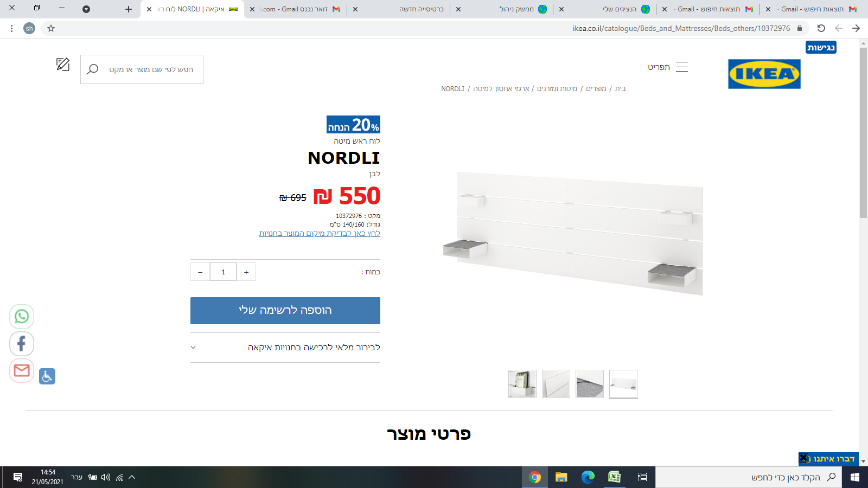Click the shopping list pencil icon
The width and height of the screenshot is (868, 488).
63,65
